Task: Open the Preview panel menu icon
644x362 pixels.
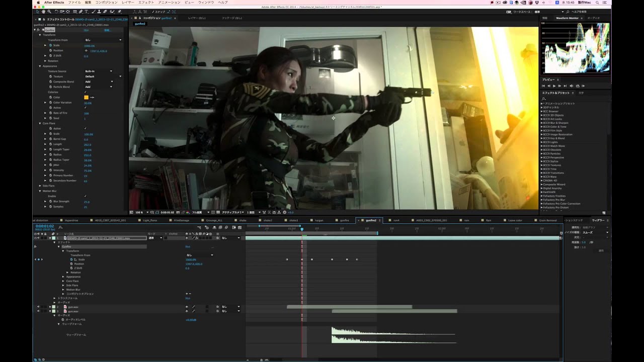Action: 557,79
